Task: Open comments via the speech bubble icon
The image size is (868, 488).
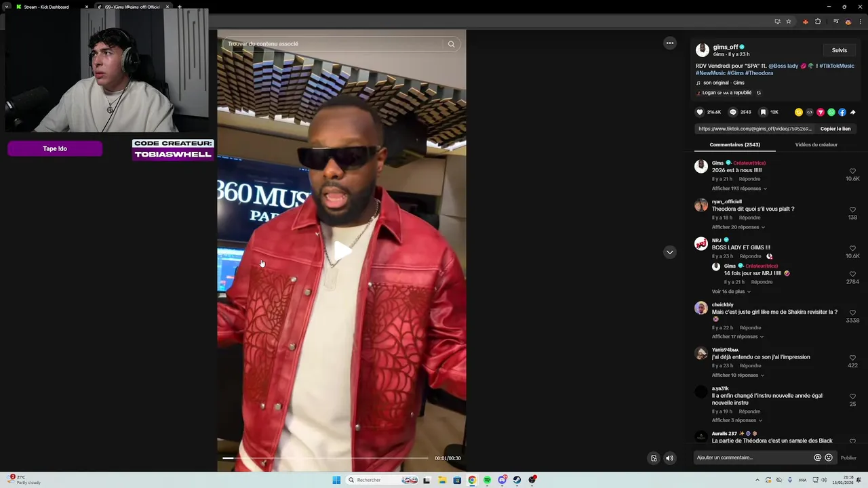Action: pos(733,112)
